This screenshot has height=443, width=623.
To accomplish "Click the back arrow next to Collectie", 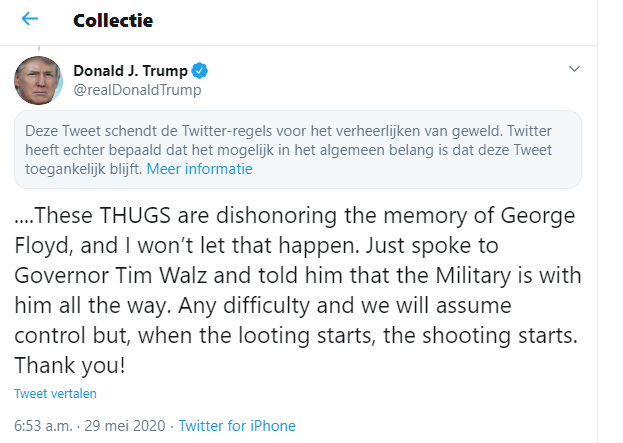I will click(x=30, y=20).
